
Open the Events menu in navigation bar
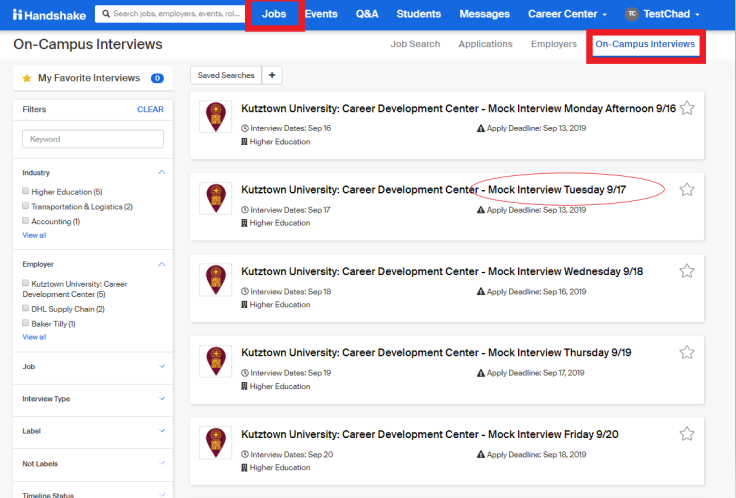pyautogui.click(x=321, y=14)
